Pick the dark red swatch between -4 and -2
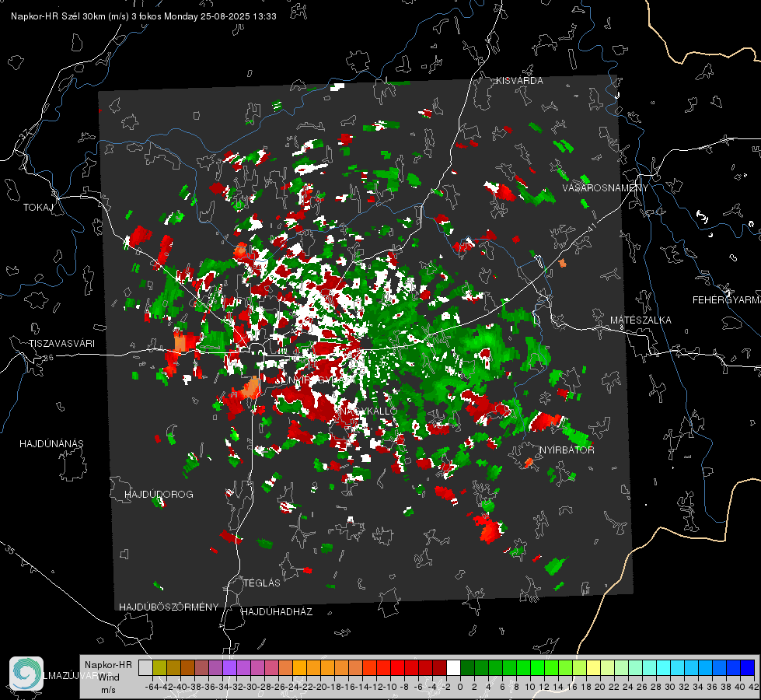 pyautogui.click(x=439, y=667)
